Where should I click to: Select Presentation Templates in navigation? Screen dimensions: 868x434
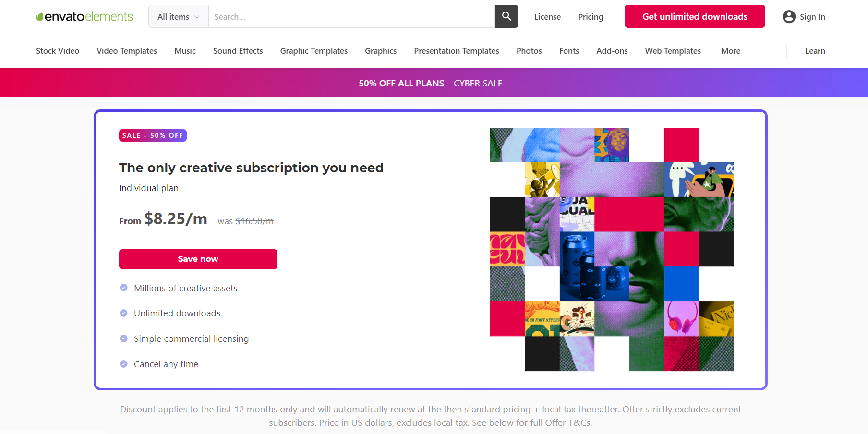point(456,51)
